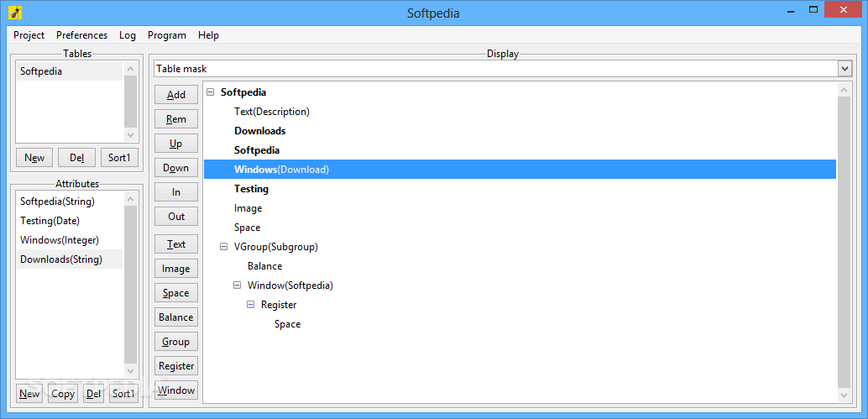The image size is (868, 419).
Task: Collapse the Softpedia root tree node
Action: point(211,92)
